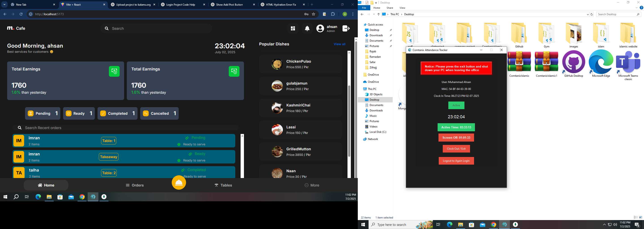
Task: Click View all for Popular Dishes
Action: [x=339, y=44]
